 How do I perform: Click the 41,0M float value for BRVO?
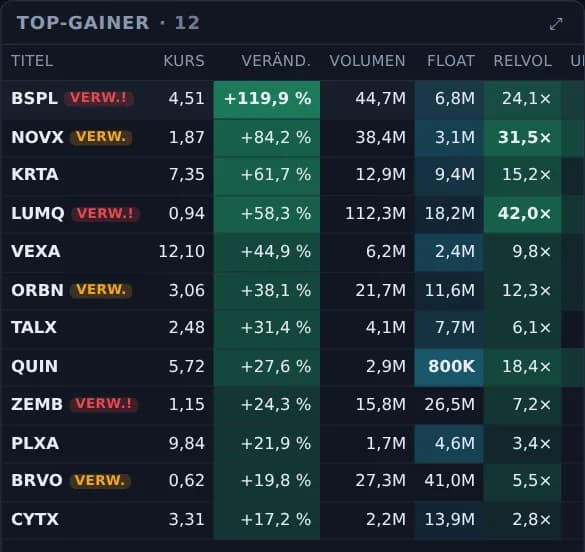(449, 481)
